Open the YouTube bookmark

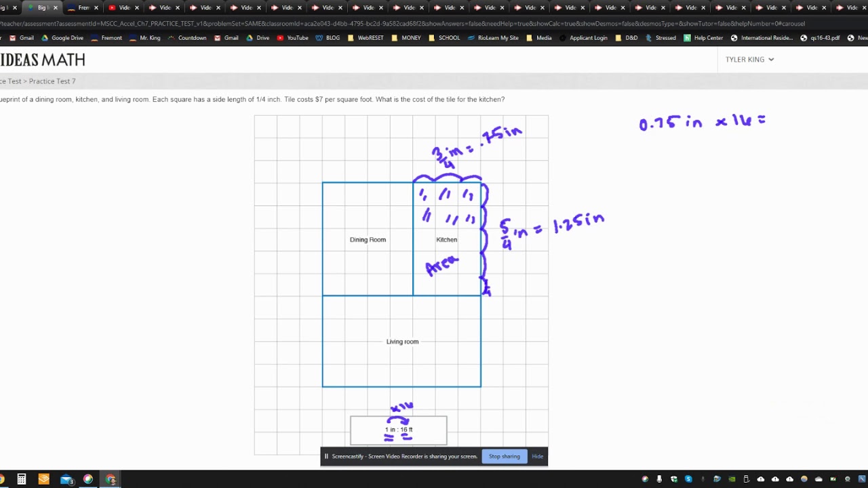tap(292, 38)
